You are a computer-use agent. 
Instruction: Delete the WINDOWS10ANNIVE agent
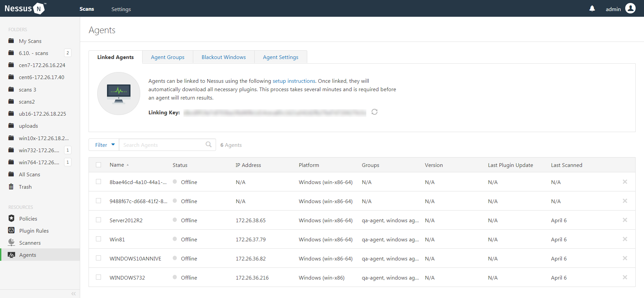click(625, 258)
